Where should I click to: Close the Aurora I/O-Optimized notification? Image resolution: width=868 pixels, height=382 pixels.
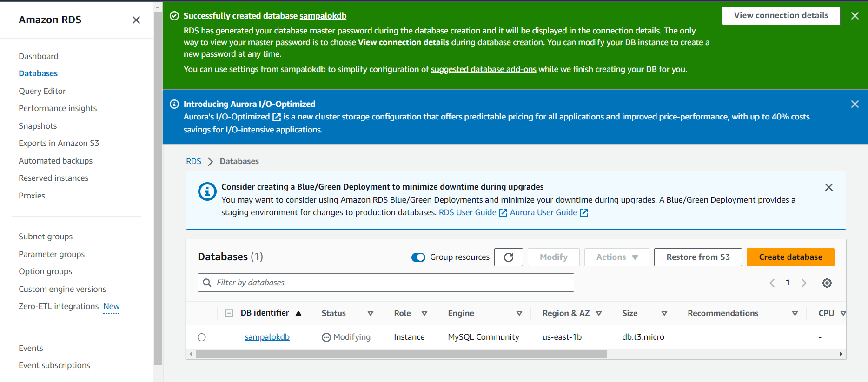click(x=855, y=104)
